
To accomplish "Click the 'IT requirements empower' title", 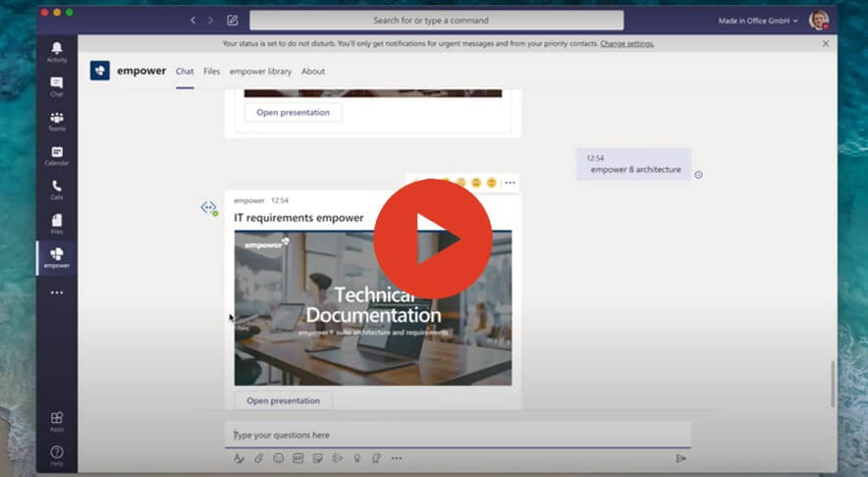I will point(298,218).
